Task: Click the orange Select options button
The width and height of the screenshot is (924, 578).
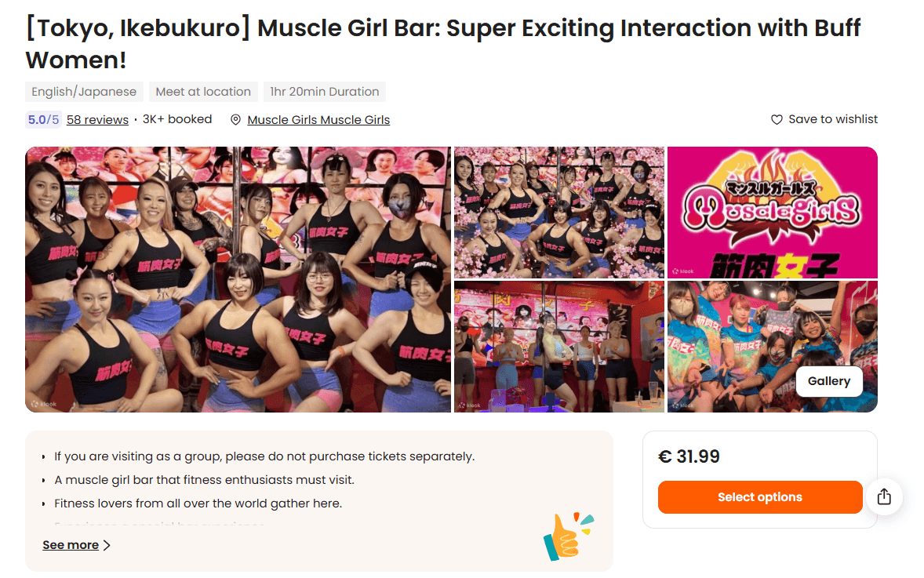Action: (760, 496)
